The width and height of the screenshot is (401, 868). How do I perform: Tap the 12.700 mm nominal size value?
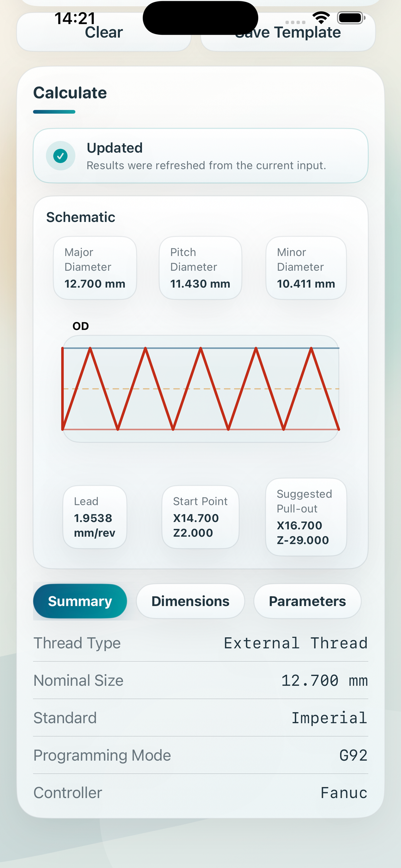click(x=324, y=680)
